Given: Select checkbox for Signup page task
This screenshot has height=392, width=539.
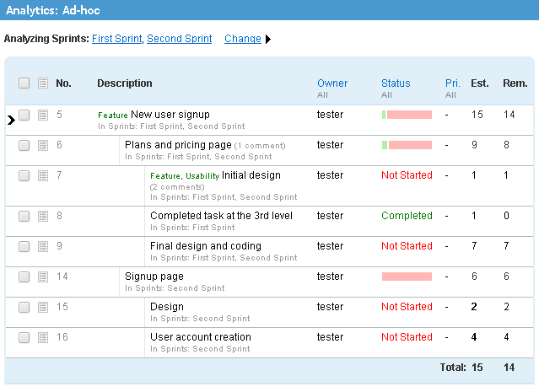Looking at the screenshot, I should [24, 277].
